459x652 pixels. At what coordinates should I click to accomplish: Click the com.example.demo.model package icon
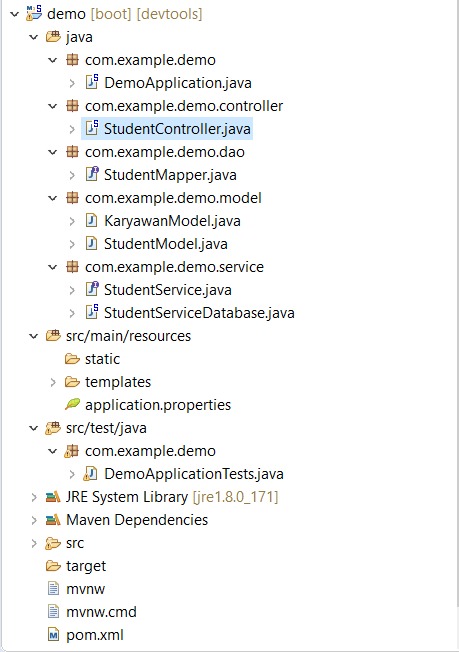pos(72,198)
